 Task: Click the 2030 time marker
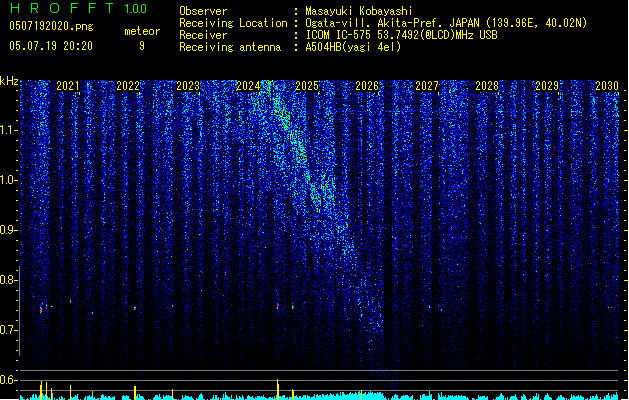click(x=607, y=86)
